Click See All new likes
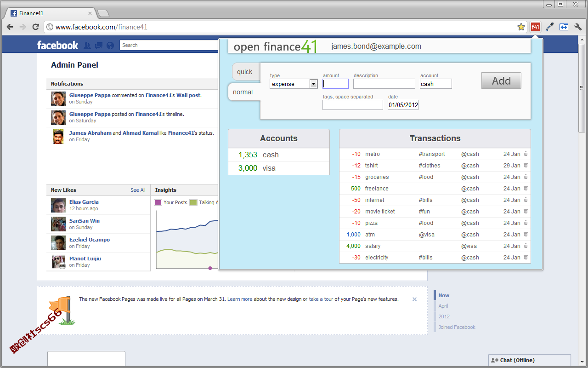The image size is (588, 368). pos(138,190)
